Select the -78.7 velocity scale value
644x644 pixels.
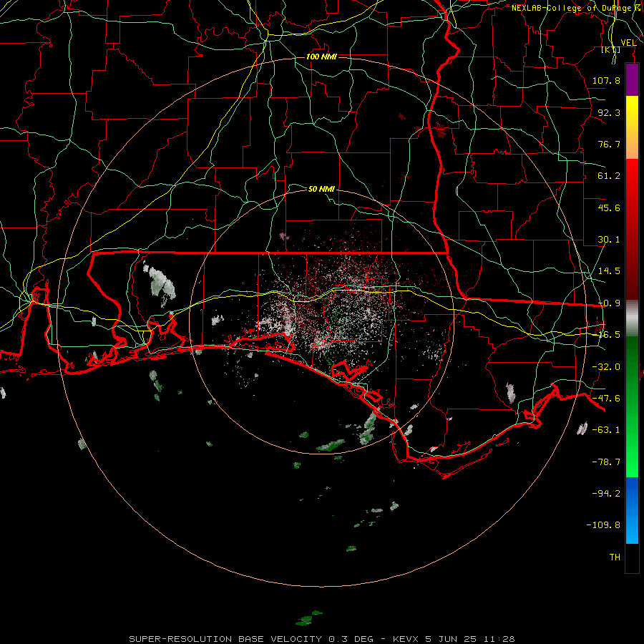pyautogui.click(x=606, y=462)
